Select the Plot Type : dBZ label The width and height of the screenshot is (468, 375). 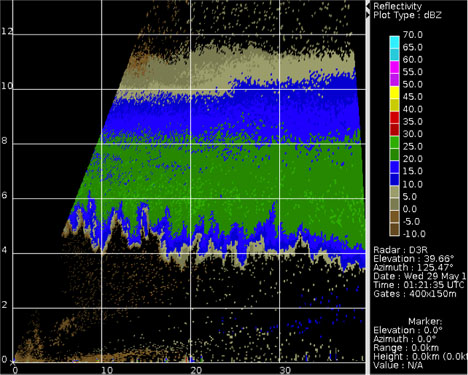407,15
